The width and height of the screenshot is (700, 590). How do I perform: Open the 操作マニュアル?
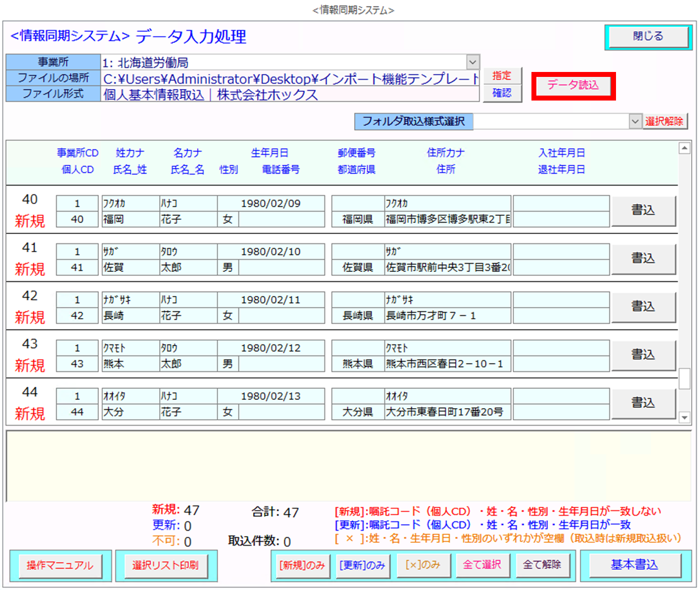pyautogui.click(x=60, y=565)
